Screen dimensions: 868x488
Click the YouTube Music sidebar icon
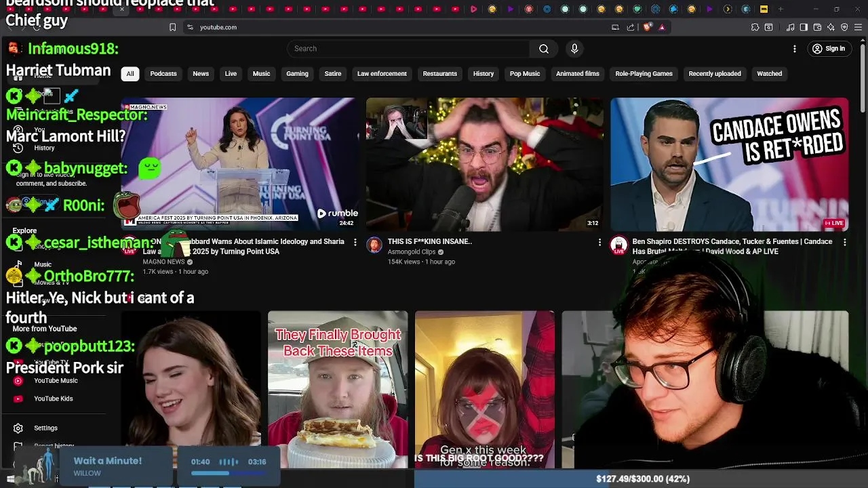click(18, 381)
